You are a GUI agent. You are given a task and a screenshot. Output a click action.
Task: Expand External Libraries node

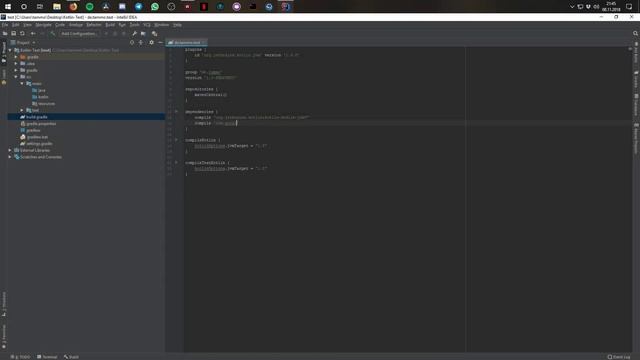10,150
